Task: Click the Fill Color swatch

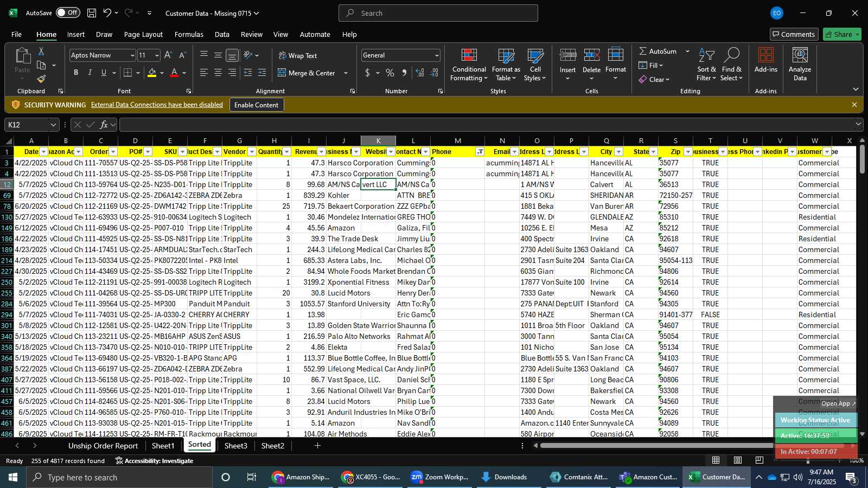Action: [x=152, y=73]
